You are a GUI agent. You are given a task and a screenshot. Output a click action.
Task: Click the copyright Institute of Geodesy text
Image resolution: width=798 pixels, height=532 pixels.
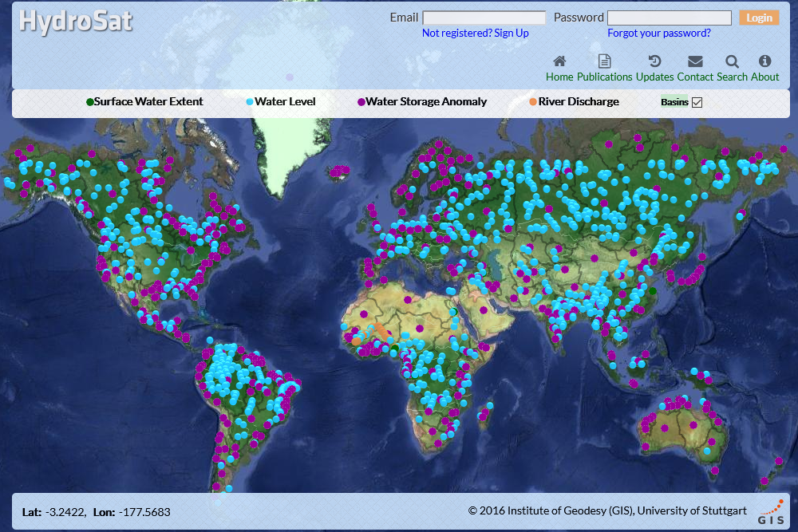(607, 510)
